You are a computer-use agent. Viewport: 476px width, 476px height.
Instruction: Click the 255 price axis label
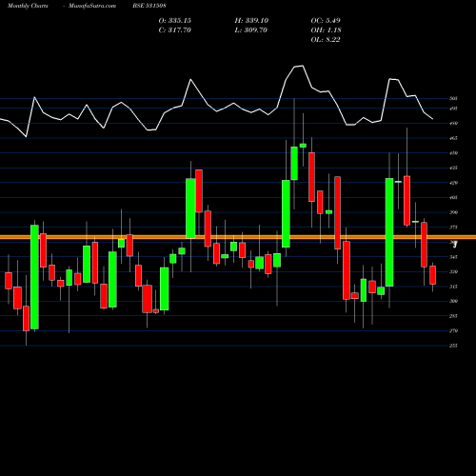(x=453, y=346)
